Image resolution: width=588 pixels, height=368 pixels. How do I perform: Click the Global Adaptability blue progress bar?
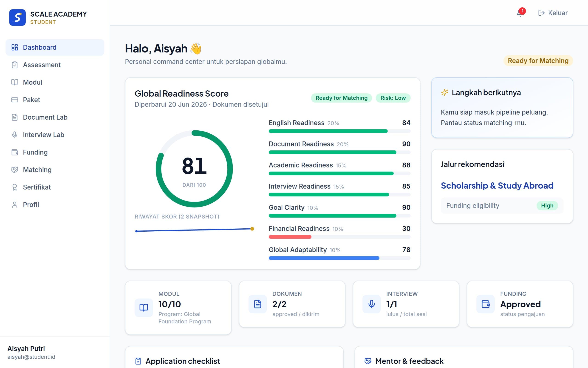tap(339, 258)
